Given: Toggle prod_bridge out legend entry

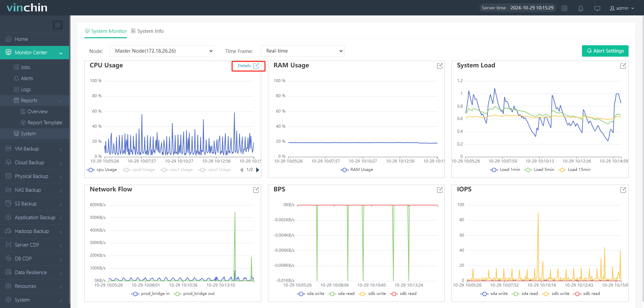Looking at the screenshot, I should click(x=194, y=294).
